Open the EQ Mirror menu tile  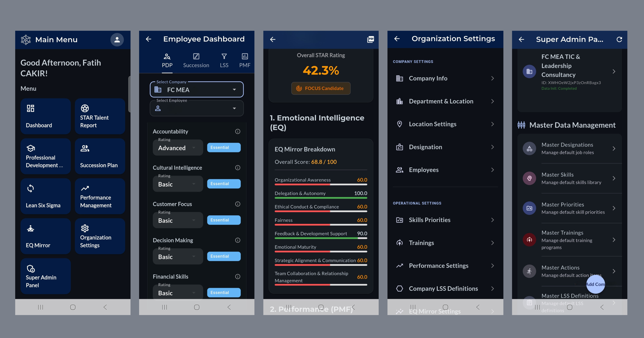46,236
